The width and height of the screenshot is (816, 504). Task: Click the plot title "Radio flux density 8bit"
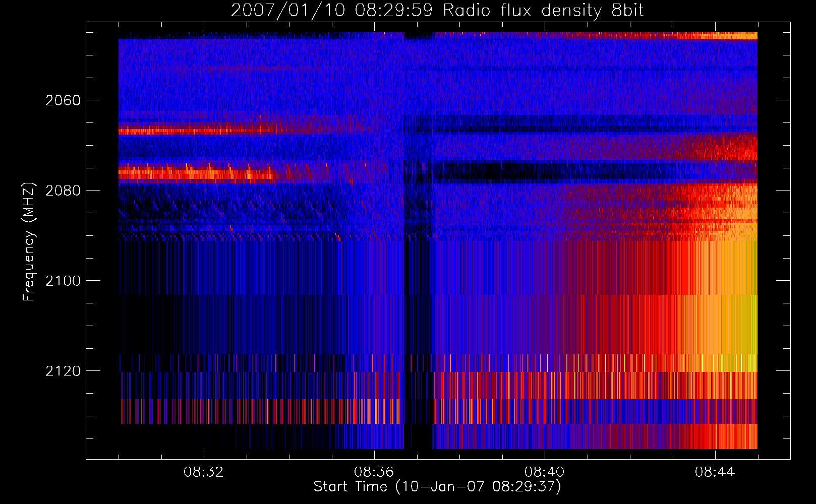[x=543, y=11]
